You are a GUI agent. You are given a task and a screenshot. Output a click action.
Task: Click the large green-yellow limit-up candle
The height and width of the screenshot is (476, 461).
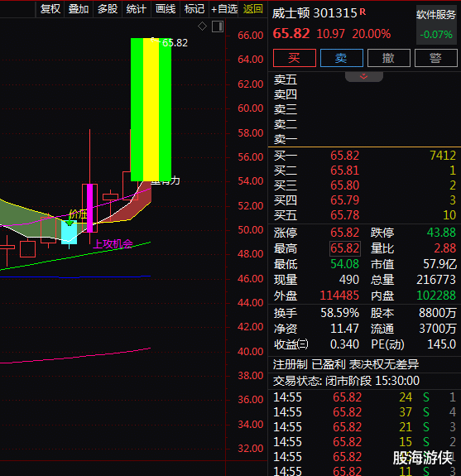(x=151, y=109)
